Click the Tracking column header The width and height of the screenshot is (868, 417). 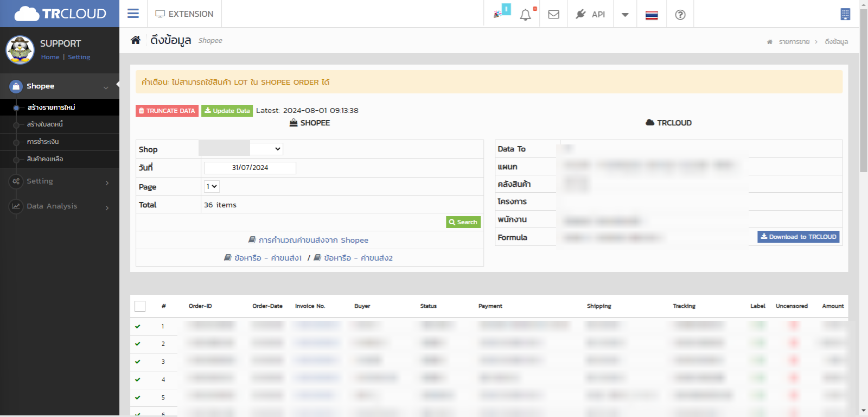pos(684,306)
